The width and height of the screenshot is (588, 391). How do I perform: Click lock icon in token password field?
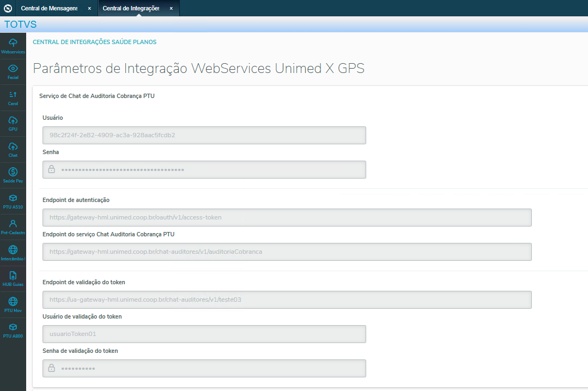click(52, 368)
